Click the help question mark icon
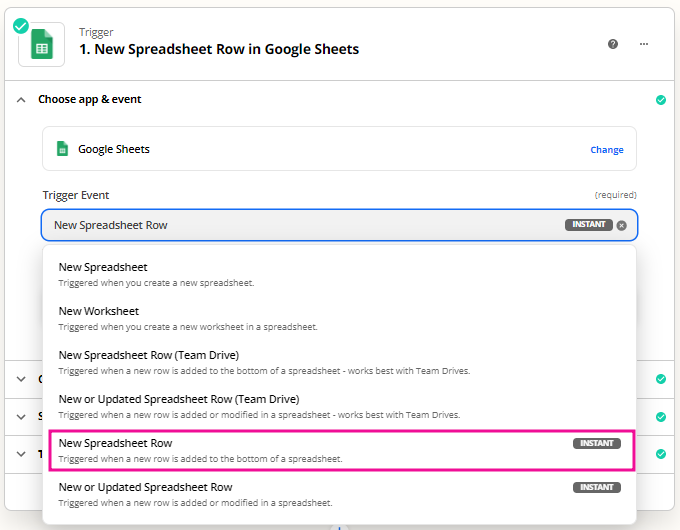The image size is (680, 530). pos(613,44)
